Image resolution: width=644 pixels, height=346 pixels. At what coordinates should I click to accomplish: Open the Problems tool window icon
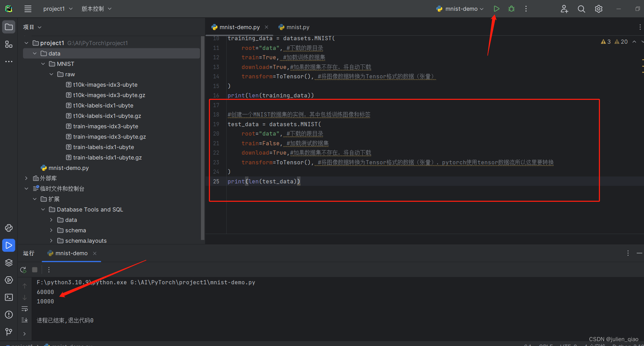pos(9,314)
